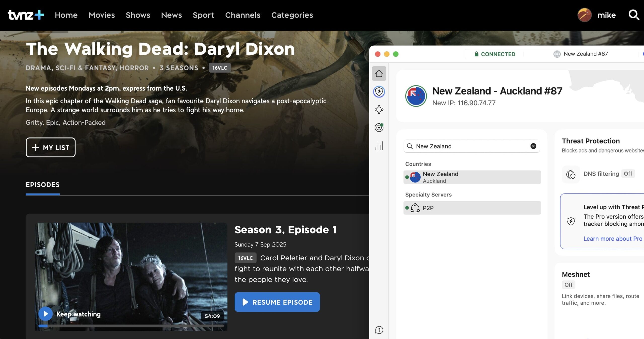Select the P2P specialty server entry

(472, 208)
